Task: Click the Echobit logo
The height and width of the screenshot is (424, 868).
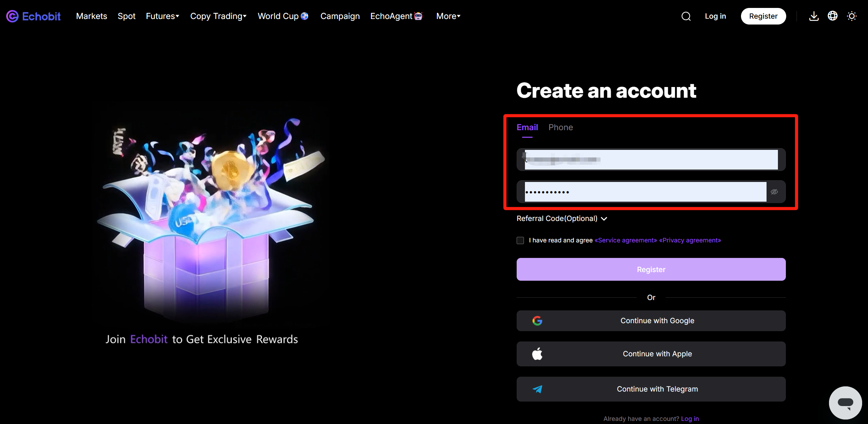Action: click(33, 16)
